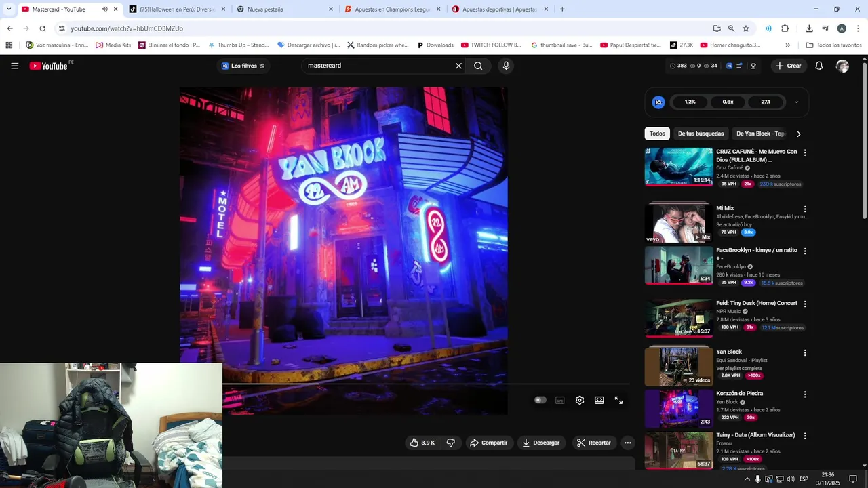Viewport: 868px width, 488px height.
Task: Open Chrome downloads icon
Action: pos(809,28)
